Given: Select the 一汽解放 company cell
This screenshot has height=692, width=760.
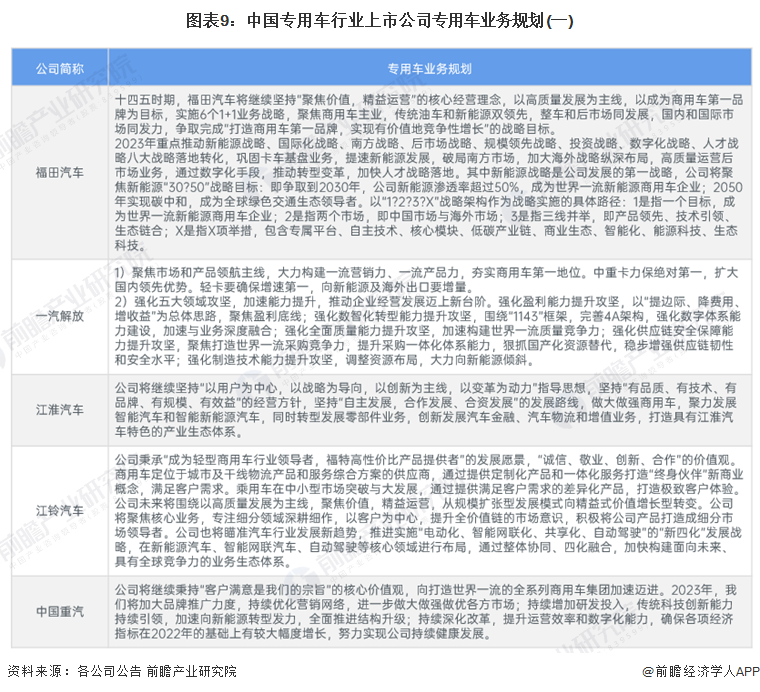Looking at the screenshot, I should 60,316.
